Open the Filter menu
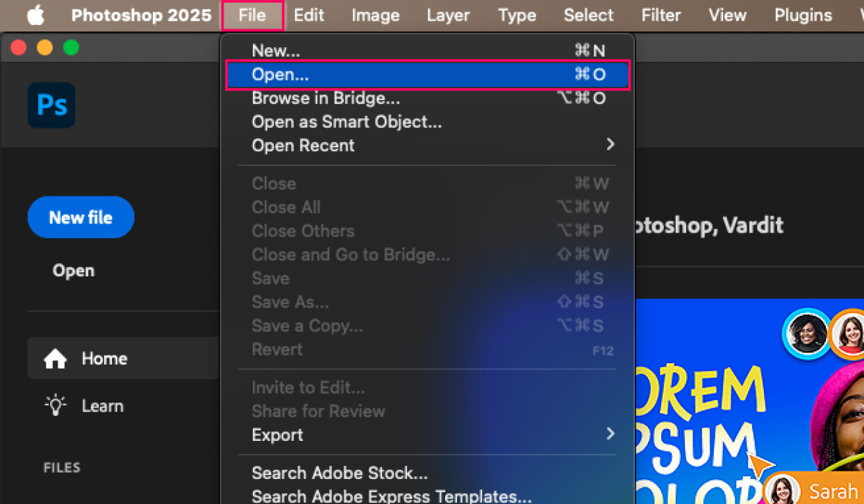Screen dimensions: 864x504 660,15
